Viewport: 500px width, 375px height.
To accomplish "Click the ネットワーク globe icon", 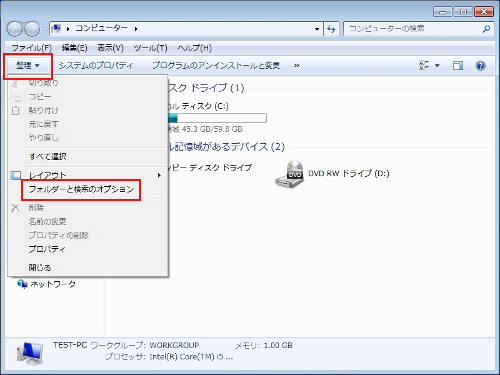I will pyautogui.click(x=22, y=284).
